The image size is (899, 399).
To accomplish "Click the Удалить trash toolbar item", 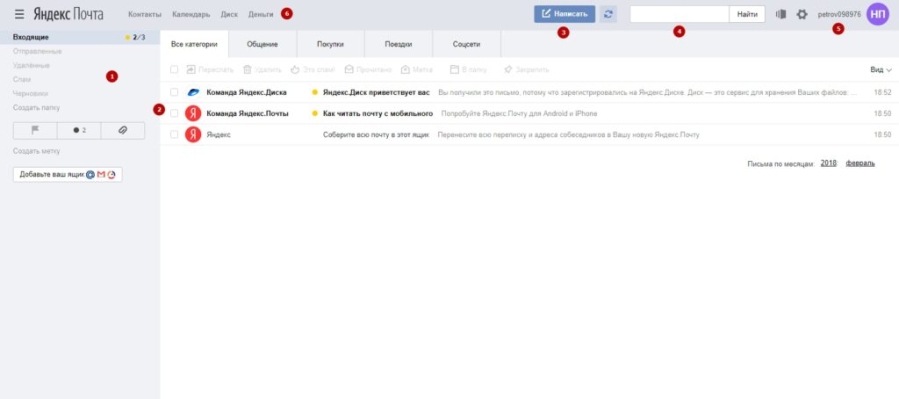I will (x=262, y=70).
